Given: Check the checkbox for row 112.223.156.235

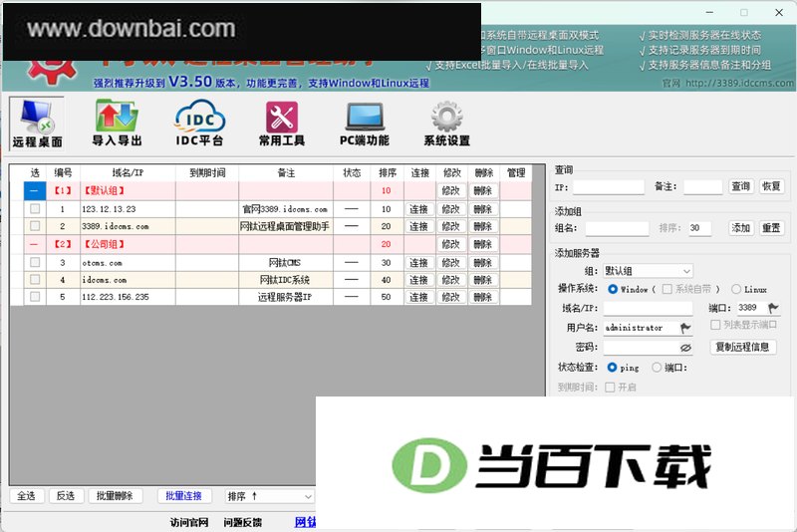Looking at the screenshot, I should point(35,297).
